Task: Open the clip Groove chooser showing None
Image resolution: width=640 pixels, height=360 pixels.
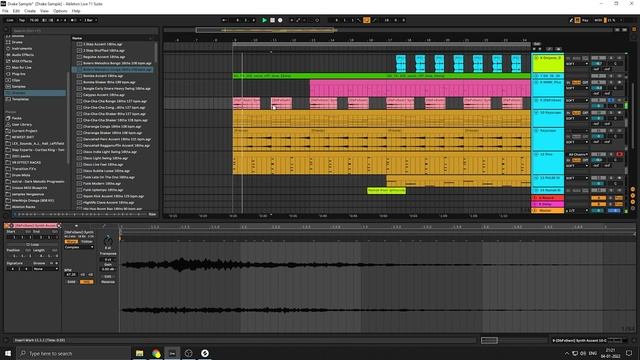Action: 45,269
